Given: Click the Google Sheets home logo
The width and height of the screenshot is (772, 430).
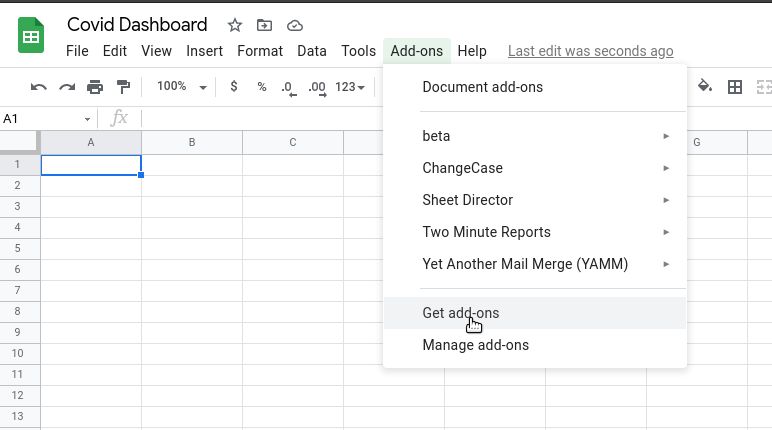Looking at the screenshot, I should (31, 35).
